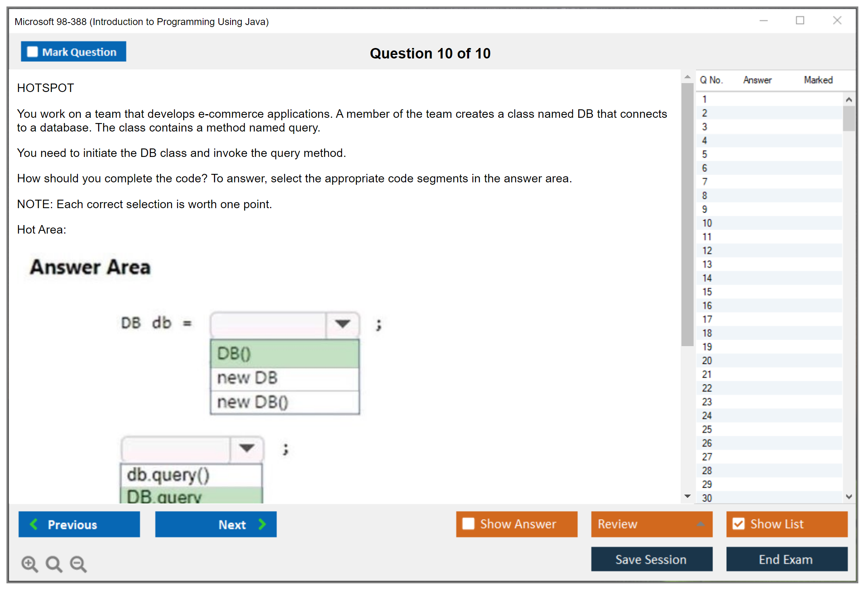Click question pane scroll-down arrow
The width and height of the screenshot is (868, 593).
tap(688, 496)
